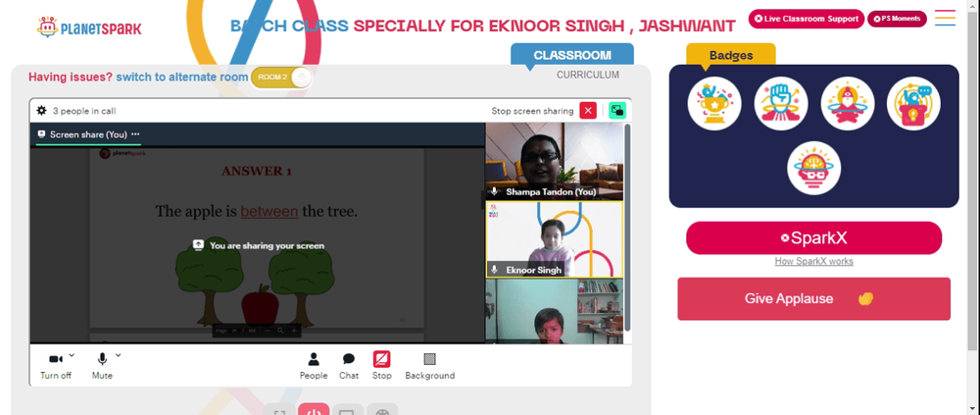Click the 3 people in call text
This screenshot has width=980, height=415.
click(84, 111)
